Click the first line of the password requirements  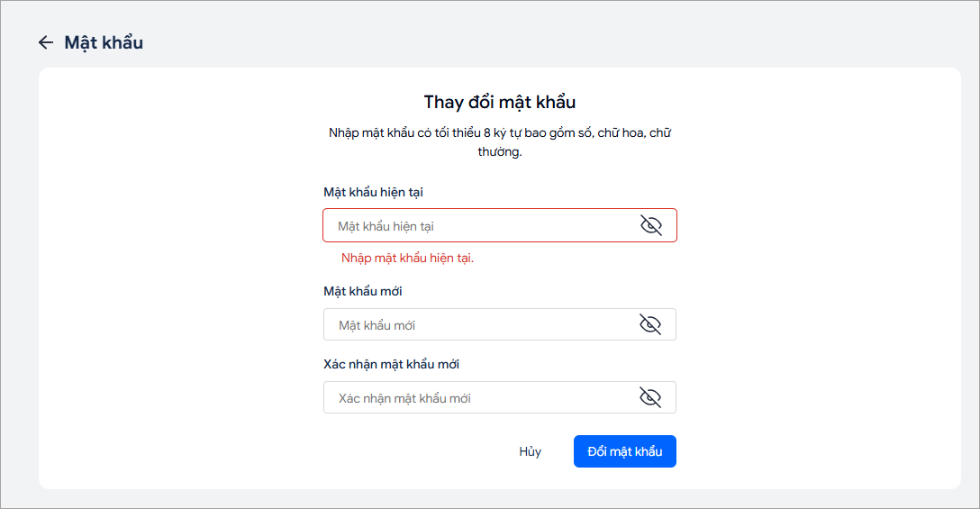(499, 133)
